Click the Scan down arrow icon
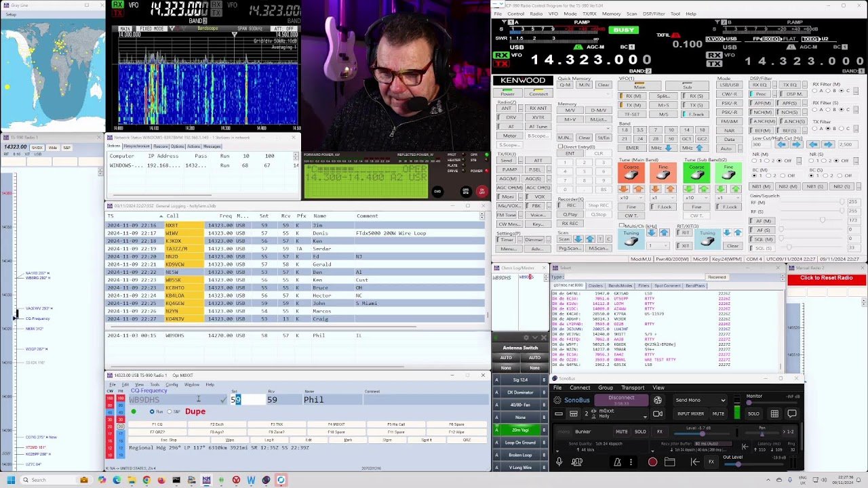The height and width of the screenshot is (488, 868). point(578,239)
